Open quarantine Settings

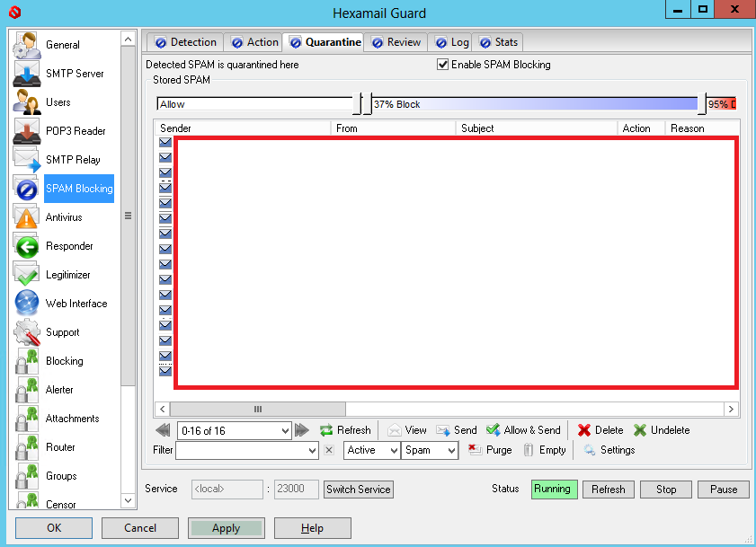click(x=609, y=450)
